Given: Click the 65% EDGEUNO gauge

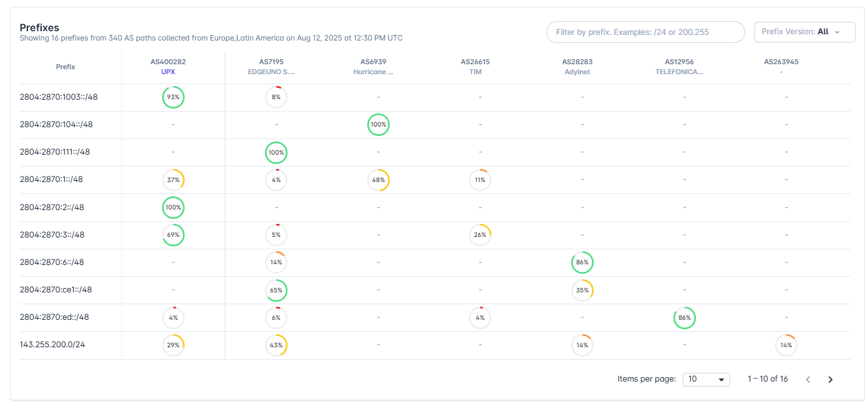Looking at the screenshot, I should tap(276, 290).
